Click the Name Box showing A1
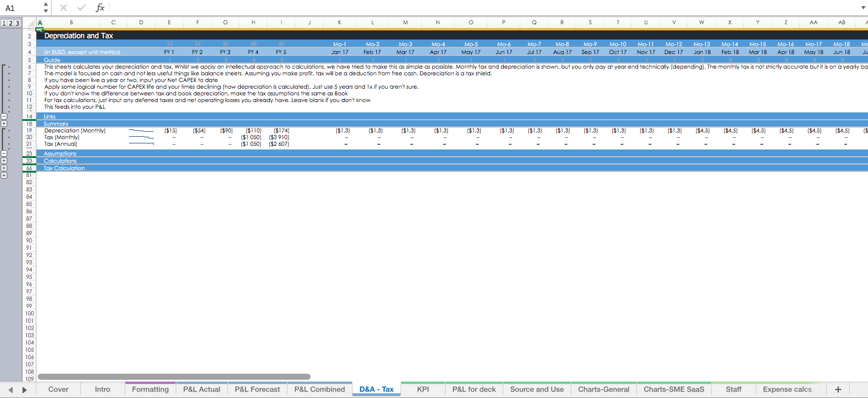868x398 pixels. coord(21,8)
